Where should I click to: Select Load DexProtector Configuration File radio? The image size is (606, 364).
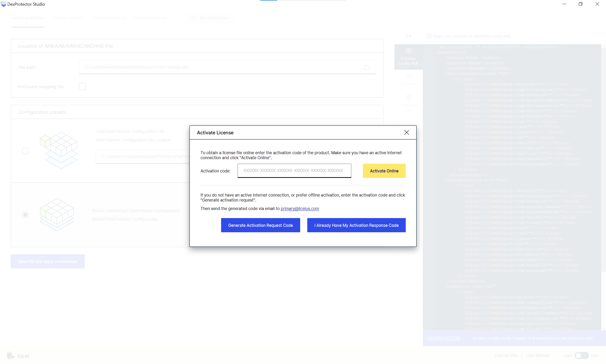click(25, 151)
